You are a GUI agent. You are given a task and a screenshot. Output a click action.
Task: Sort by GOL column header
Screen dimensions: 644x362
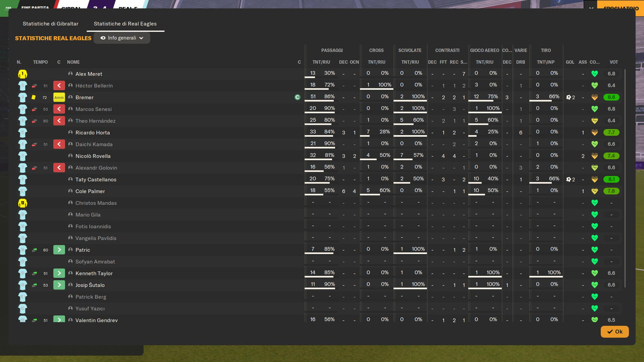570,62
